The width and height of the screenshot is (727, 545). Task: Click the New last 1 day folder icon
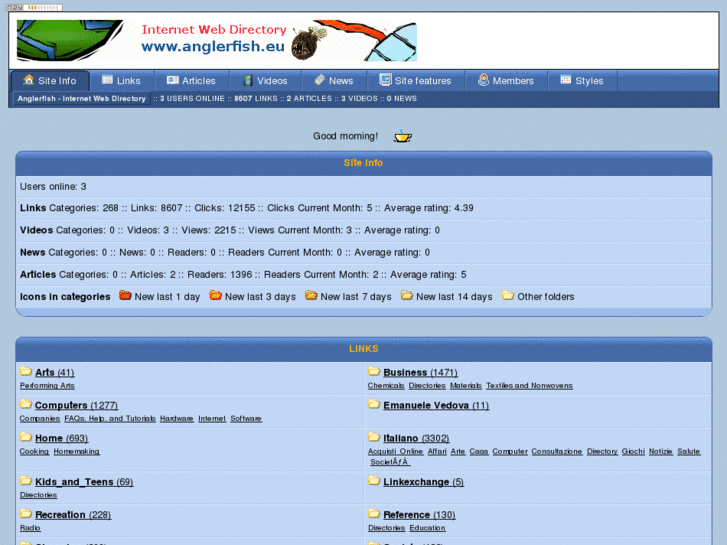click(x=125, y=295)
